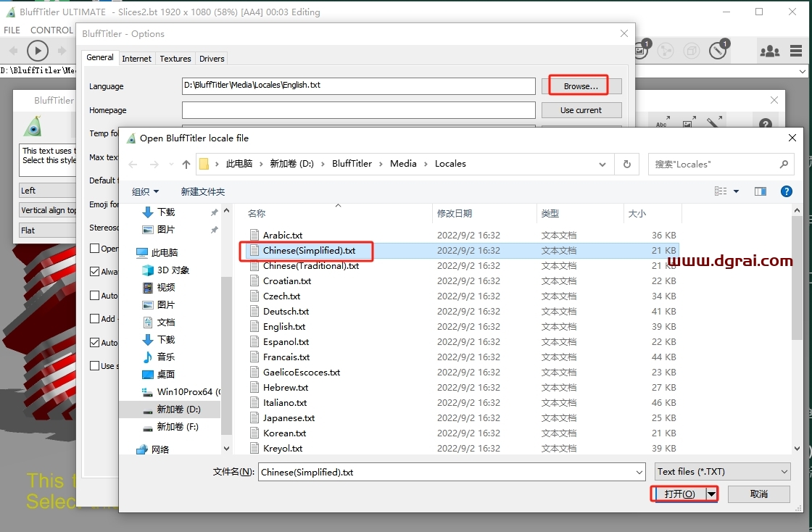Select 此电脑 in the navigation tree
812x532 pixels.
tap(164, 252)
